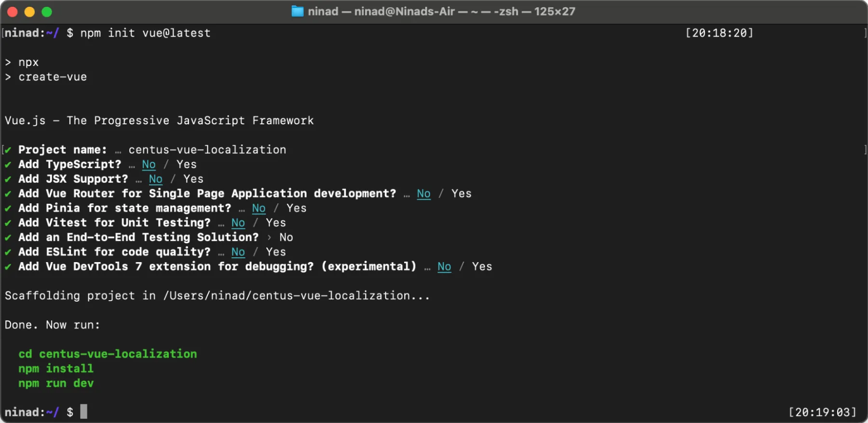Screen dimensions: 868x423
Task: Click 'Add Vue DevTools 7 extension' question text
Action: pos(217,266)
